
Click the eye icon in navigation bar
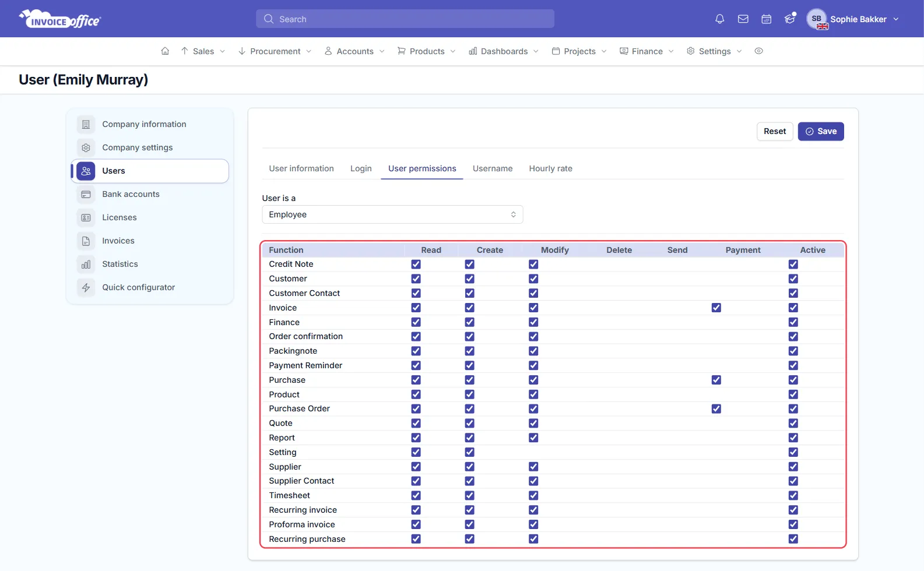tap(758, 51)
